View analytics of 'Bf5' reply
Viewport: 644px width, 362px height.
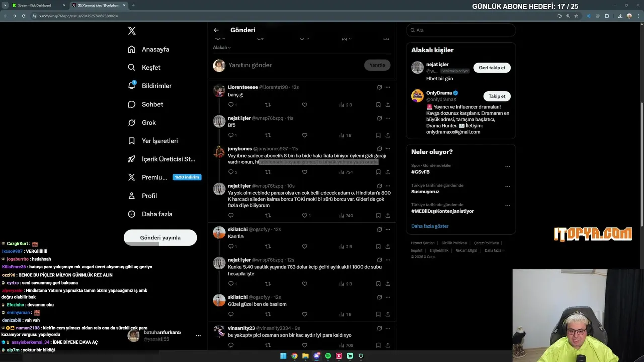[345, 135]
